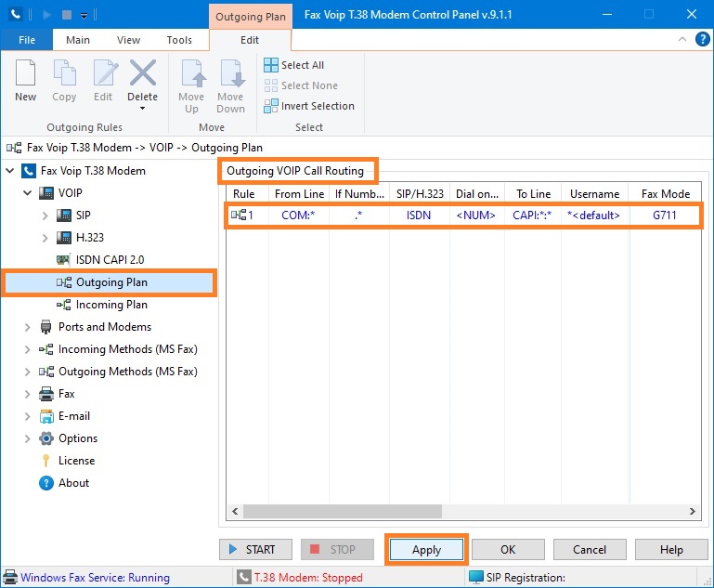
Task: Click the Username column header
Action: point(595,194)
